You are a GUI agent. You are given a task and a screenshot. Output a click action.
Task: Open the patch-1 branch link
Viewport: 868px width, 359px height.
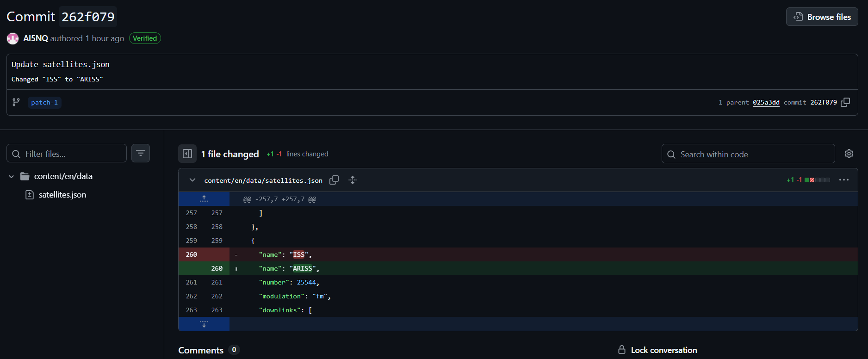tap(44, 102)
